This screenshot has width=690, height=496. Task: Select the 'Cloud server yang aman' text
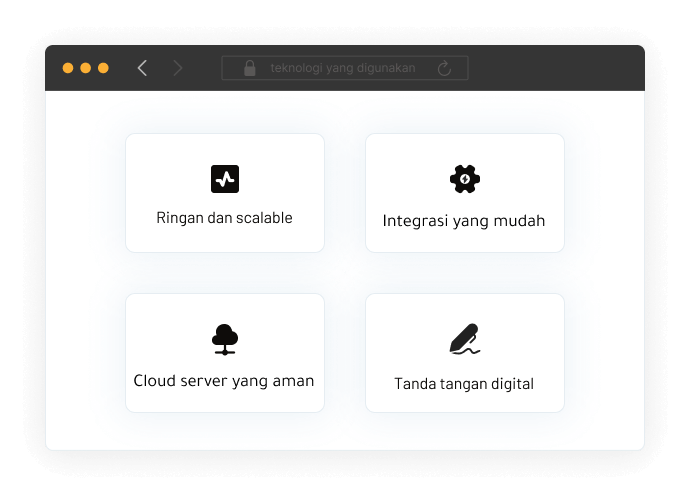click(224, 381)
